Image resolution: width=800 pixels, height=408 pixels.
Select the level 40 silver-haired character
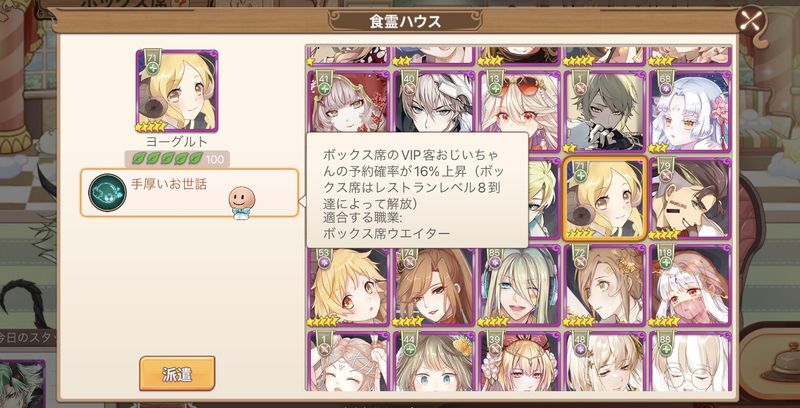tap(434, 111)
